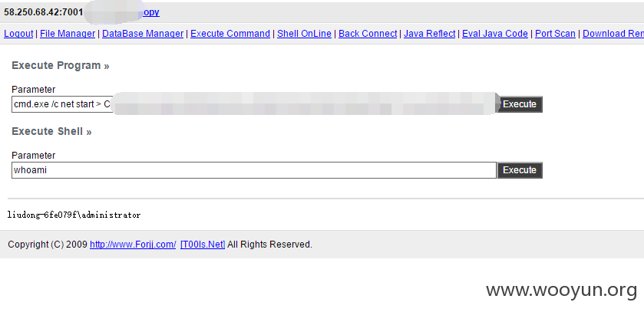The width and height of the screenshot is (644, 312).
Task: Open the T00ls.Net footer link
Action: click(203, 245)
